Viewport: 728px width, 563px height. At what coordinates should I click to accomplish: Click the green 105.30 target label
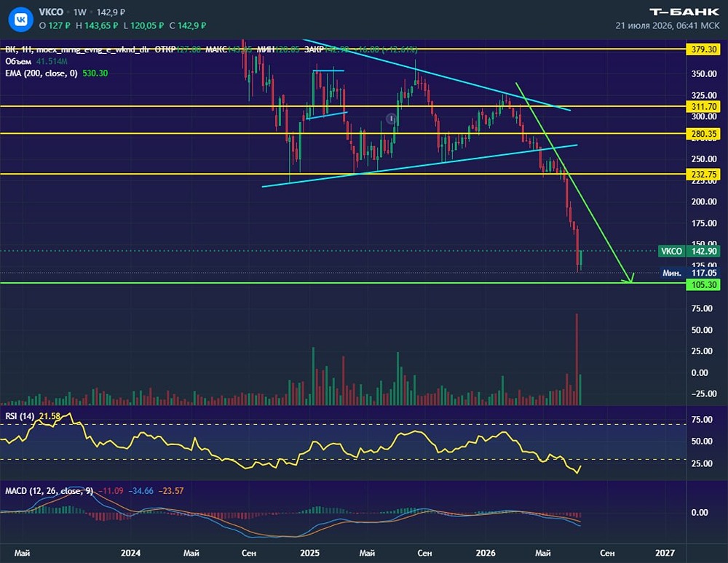703,284
